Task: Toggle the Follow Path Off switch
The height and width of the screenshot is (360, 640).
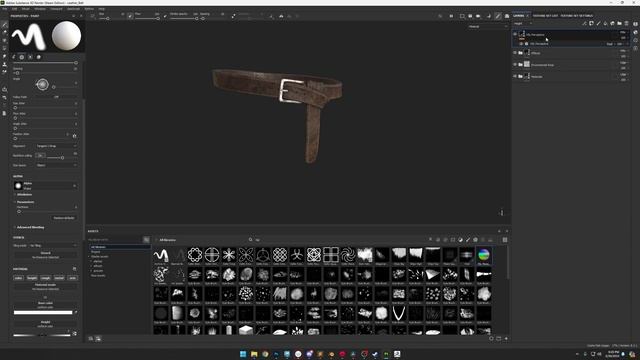Action: point(56,97)
